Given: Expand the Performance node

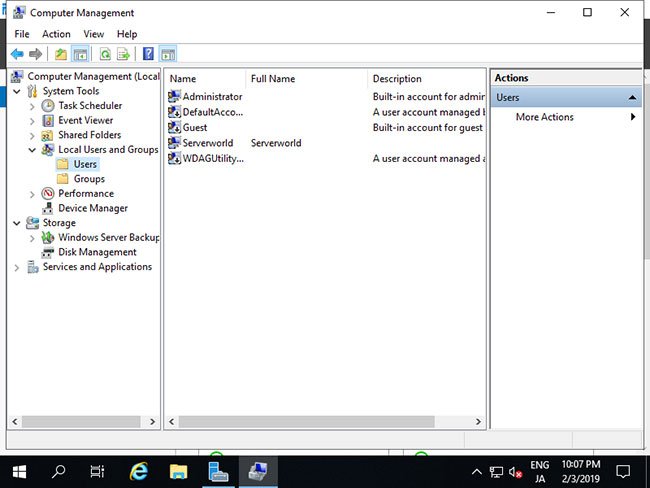Looking at the screenshot, I should coord(32,194).
